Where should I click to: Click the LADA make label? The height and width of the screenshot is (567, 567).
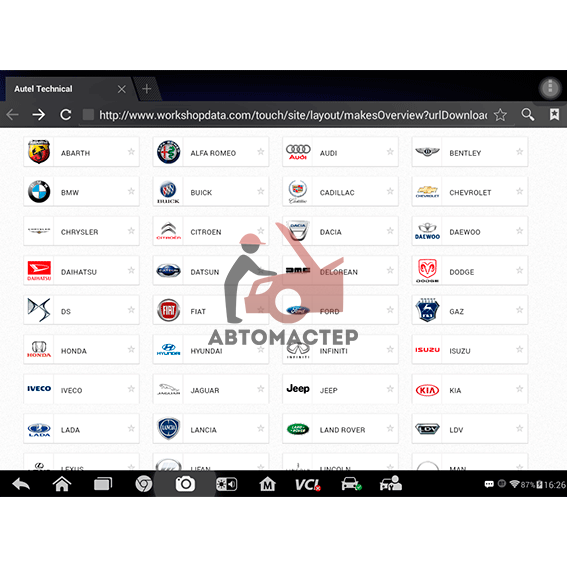point(70,430)
